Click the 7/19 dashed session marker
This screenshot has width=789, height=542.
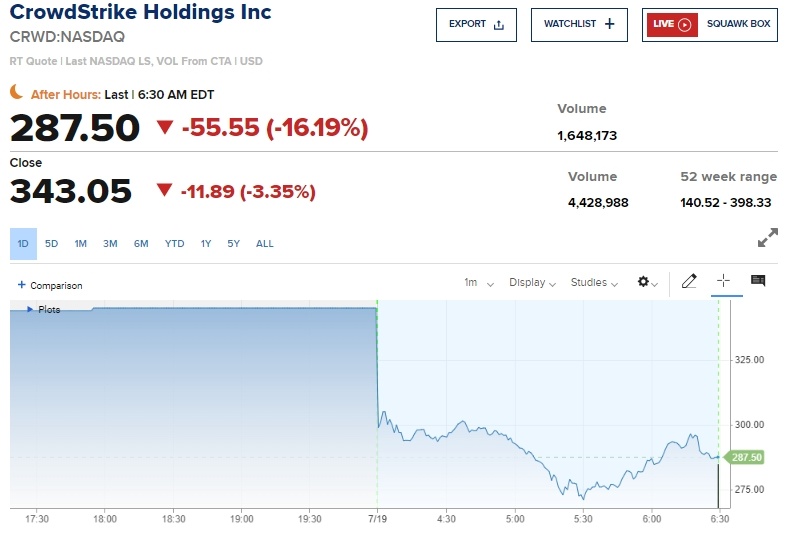(x=377, y=404)
